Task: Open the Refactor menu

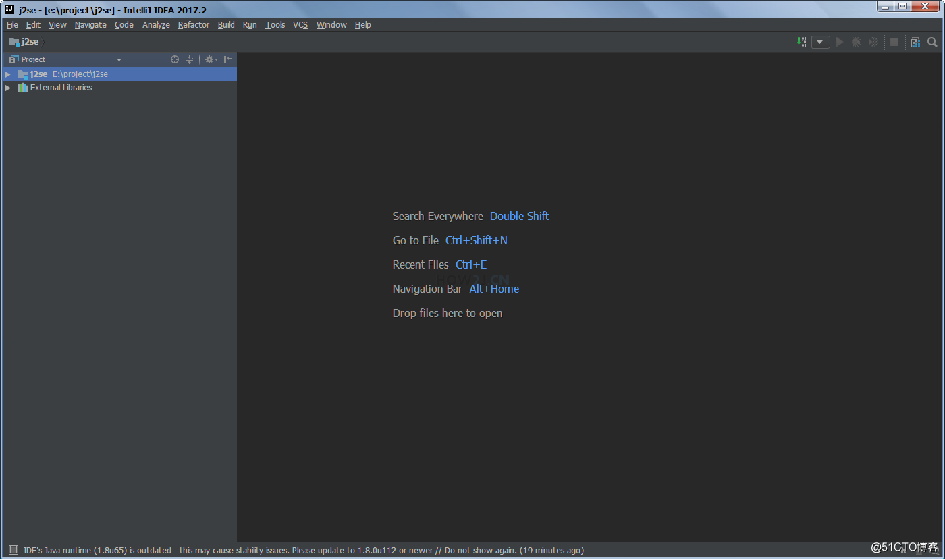Action: (194, 25)
